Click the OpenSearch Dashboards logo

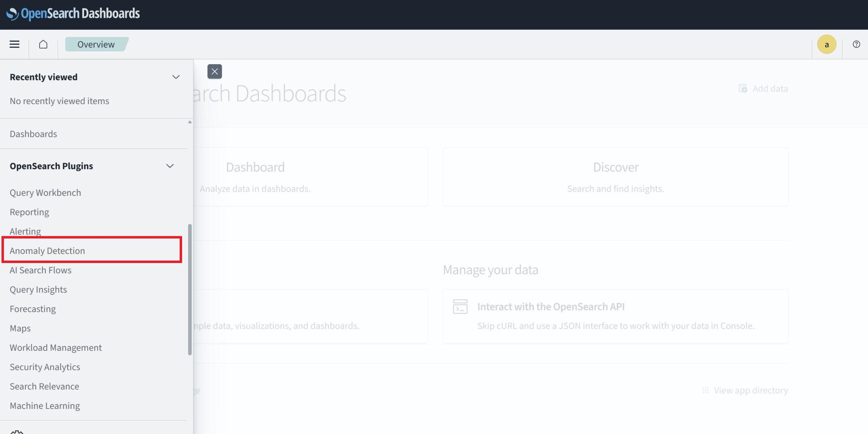pyautogui.click(x=73, y=14)
